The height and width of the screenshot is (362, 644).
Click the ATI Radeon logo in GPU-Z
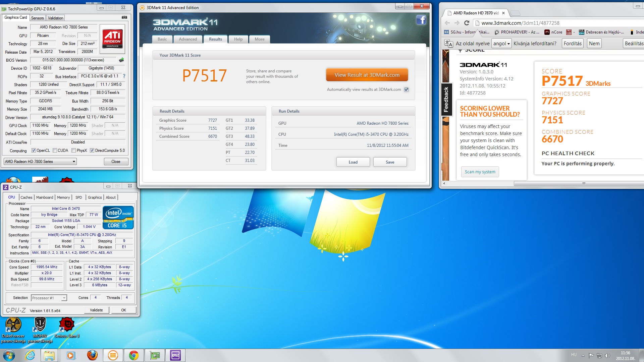click(112, 39)
